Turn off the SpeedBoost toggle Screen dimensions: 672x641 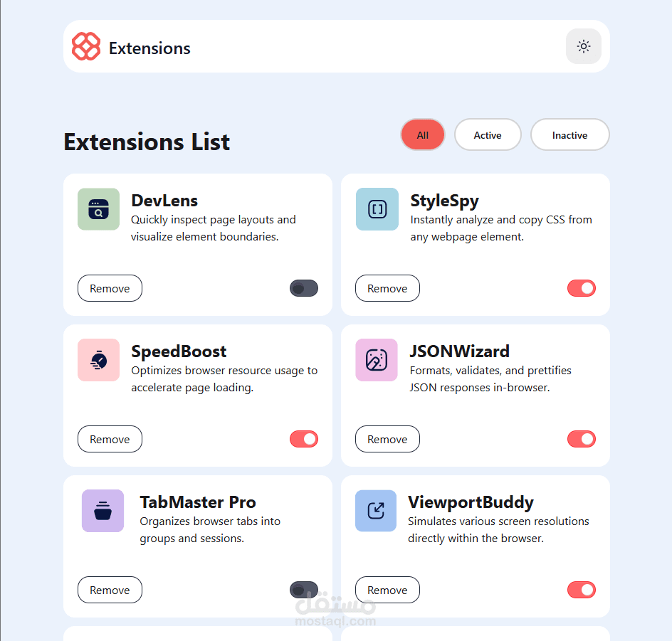tap(304, 439)
